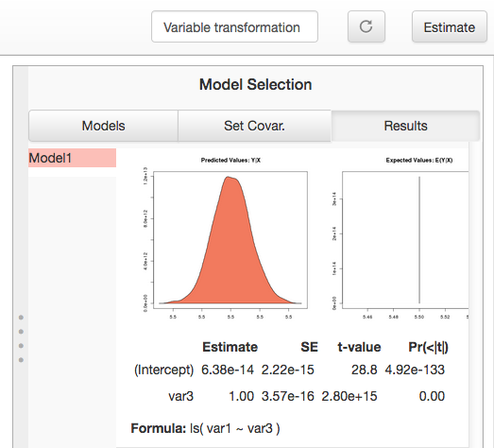The width and height of the screenshot is (494, 448).
Task: Click the second dot on left handle
Action: [21, 332]
